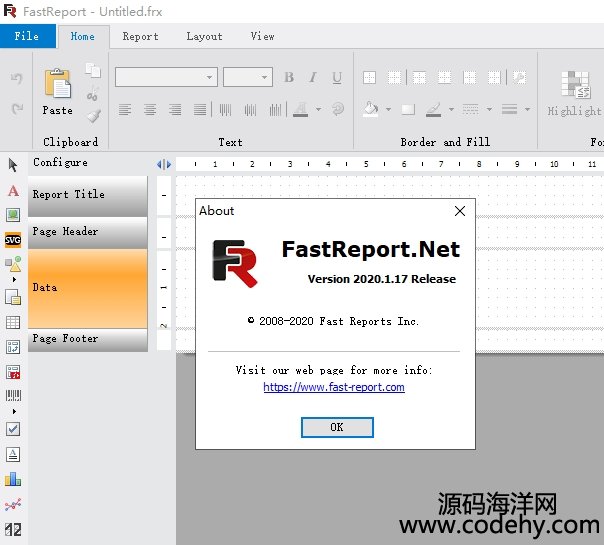604x545 pixels.
Task: Toggle justify text alignment
Action: 200,110
